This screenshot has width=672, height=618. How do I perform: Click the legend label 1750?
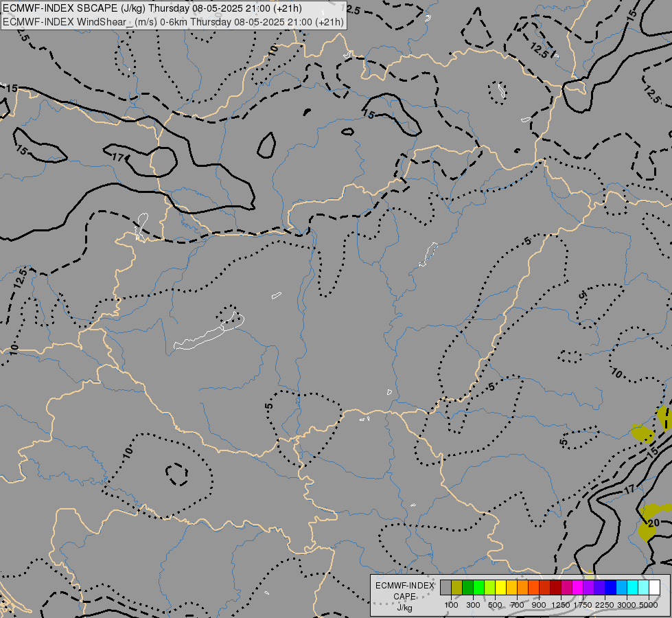[x=583, y=605]
